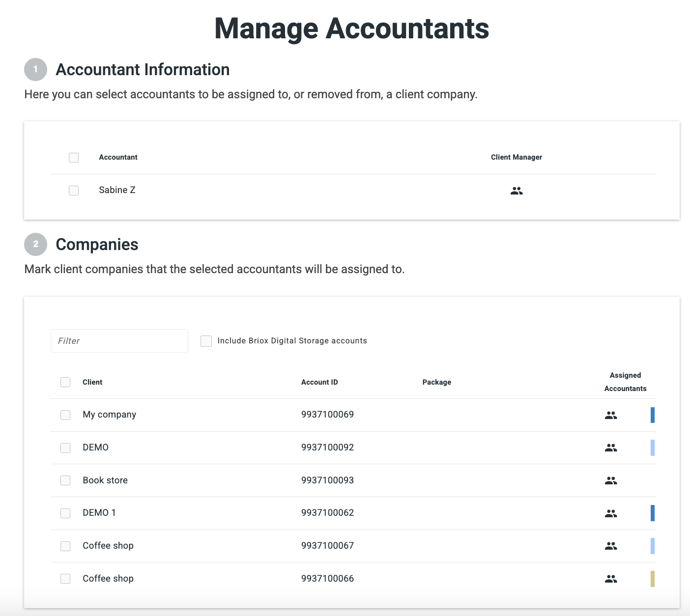Click Client Manager icon for Sabine Z
The width and height of the screenshot is (690, 616).
(516, 191)
